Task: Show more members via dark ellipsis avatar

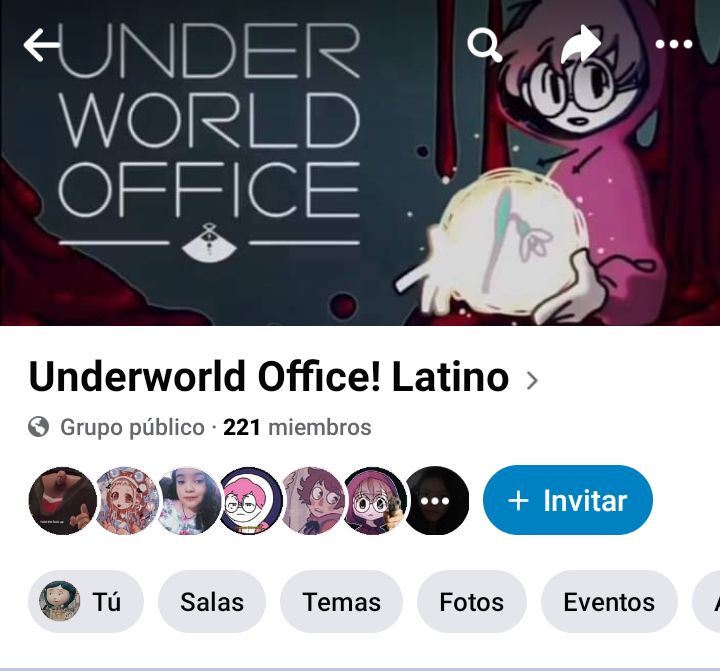Action: click(x=435, y=501)
